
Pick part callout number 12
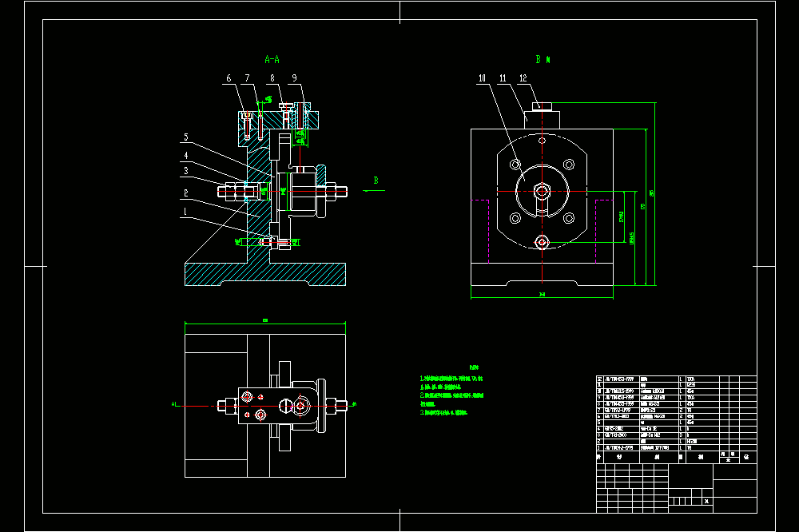click(x=523, y=78)
